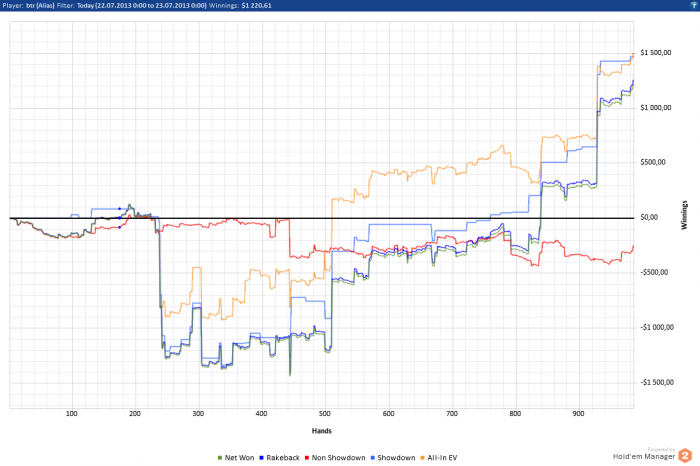Image resolution: width=700 pixels, height=466 pixels.
Task: Click the 'Filter: Today' date range text
Action: click(132, 5)
